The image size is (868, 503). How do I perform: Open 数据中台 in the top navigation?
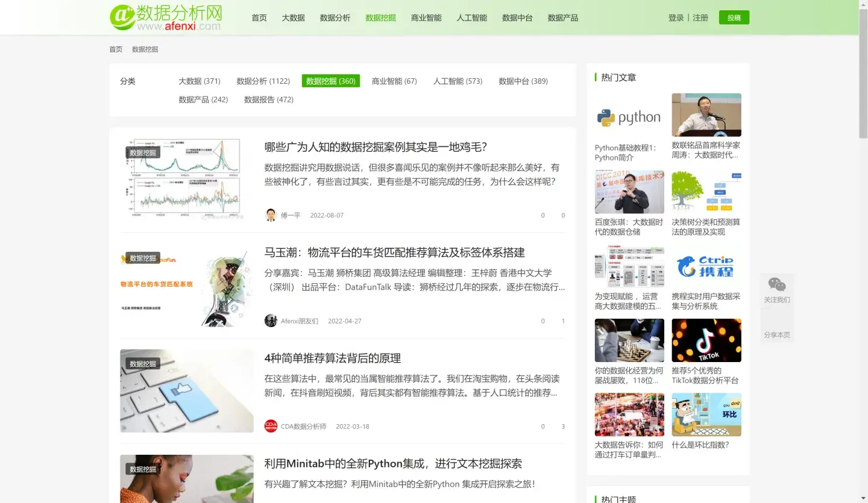coord(517,17)
